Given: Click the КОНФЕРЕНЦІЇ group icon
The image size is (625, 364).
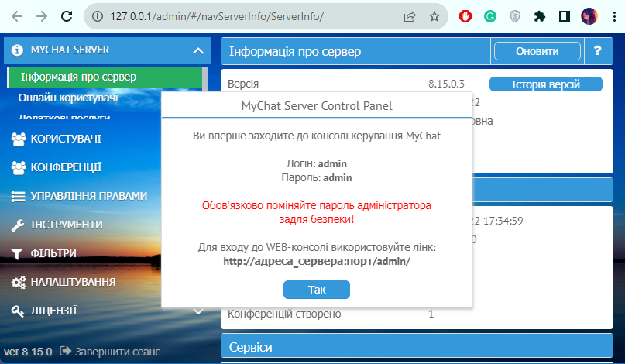Looking at the screenshot, I should (19, 167).
